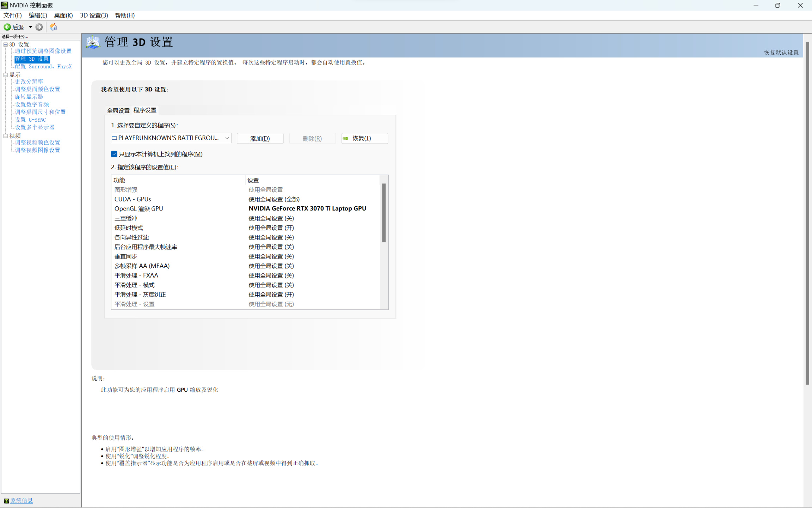
Task: Collapse the 视频 tree node
Action: tap(6, 136)
